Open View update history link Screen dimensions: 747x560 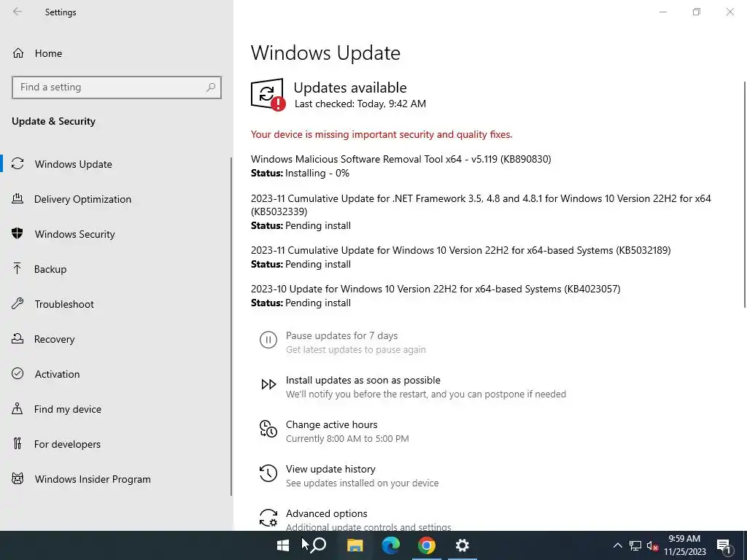[x=330, y=469]
